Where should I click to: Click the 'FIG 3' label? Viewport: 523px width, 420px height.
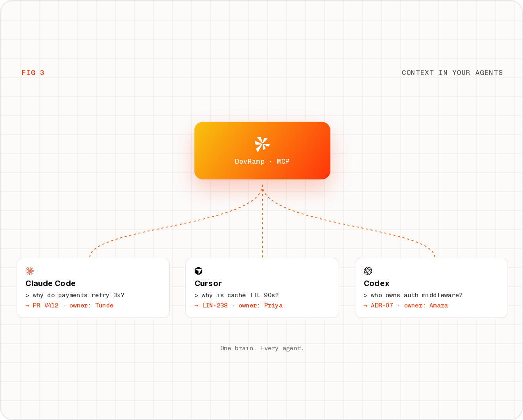click(x=33, y=73)
